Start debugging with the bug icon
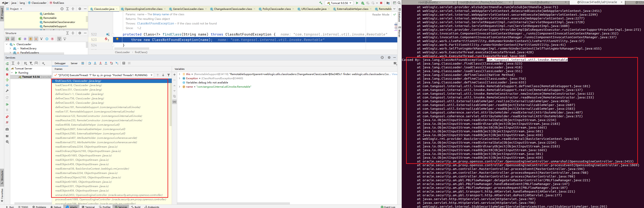644x208 pixels. [x=363, y=3]
